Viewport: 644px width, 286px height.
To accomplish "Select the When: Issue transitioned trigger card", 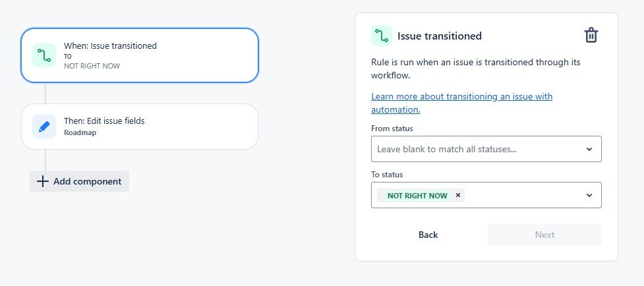I will pyautogui.click(x=140, y=55).
